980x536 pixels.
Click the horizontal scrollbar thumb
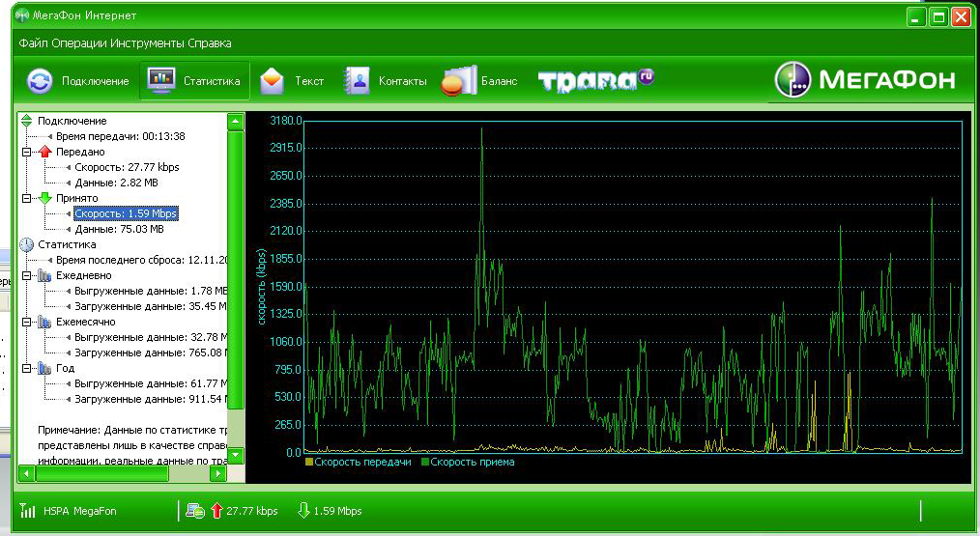click(x=102, y=473)
